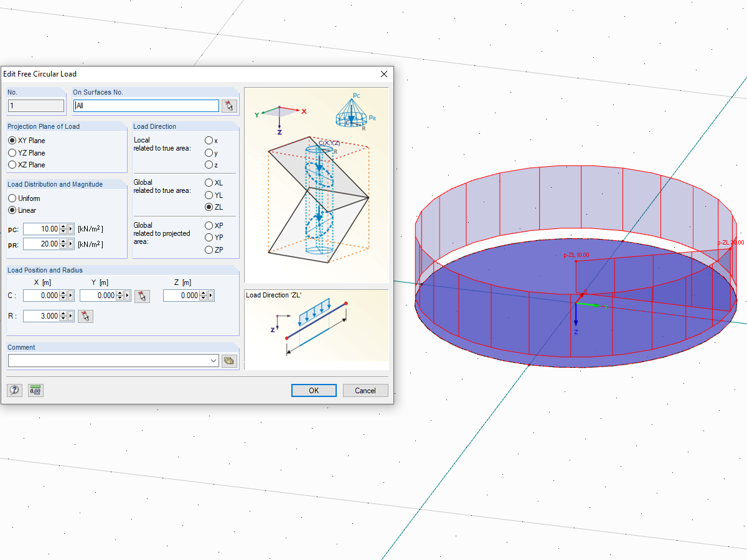Confirm the dialog with OK
Viewport: 747px width, 560px height.
314,390
